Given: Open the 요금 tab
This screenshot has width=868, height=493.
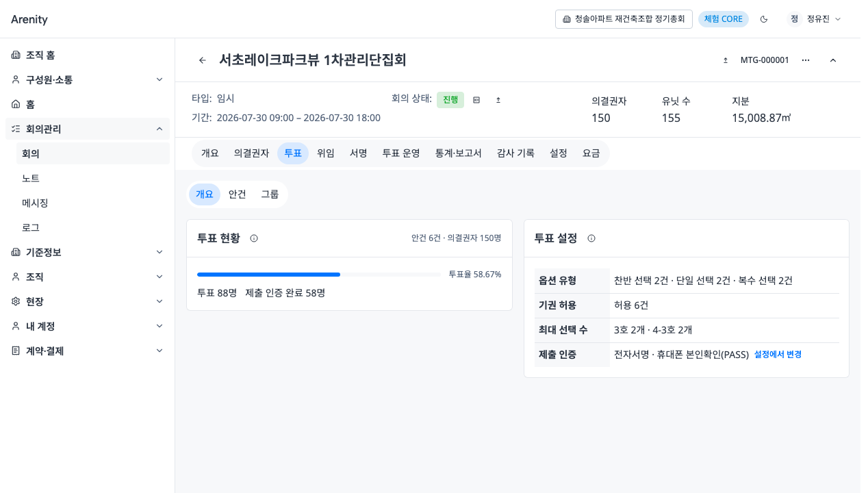Looking at the screenshot, I should [591, 153].
